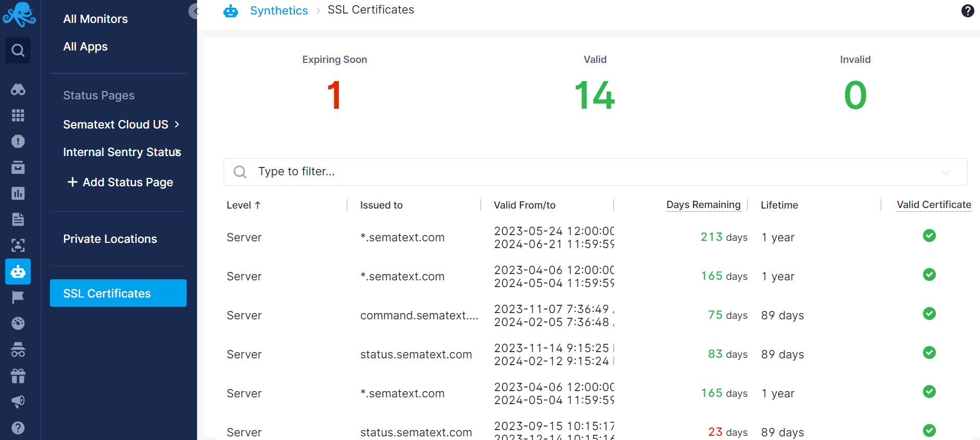Click the valid checkmark for 83 days row
980x440 pixels.
pyautogui.click(x=929, y=353)
